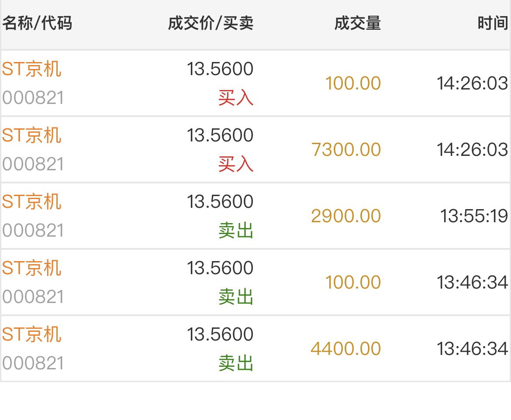This screenshot has width=511, height=420.
Task: Click time 14:26:03 in the 7300.00 row
Action: [x=472, y=150]
